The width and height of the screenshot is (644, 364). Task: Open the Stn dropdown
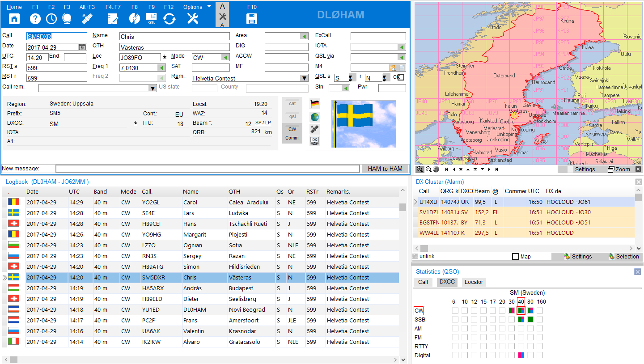tap(346, 88)
